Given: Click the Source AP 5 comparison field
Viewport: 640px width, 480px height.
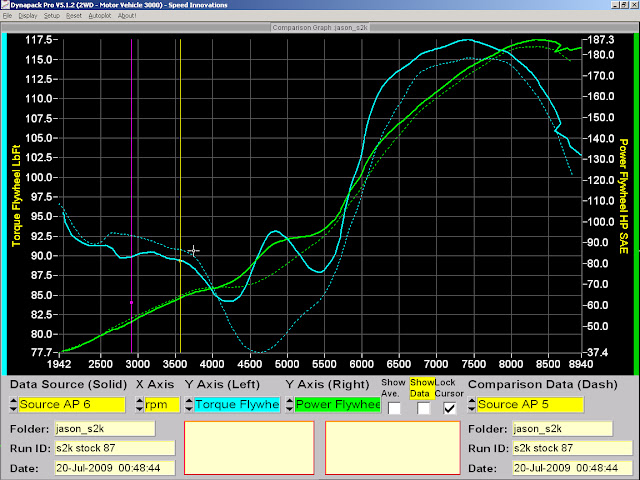Looking at the screenshot, I should [529, 405].
